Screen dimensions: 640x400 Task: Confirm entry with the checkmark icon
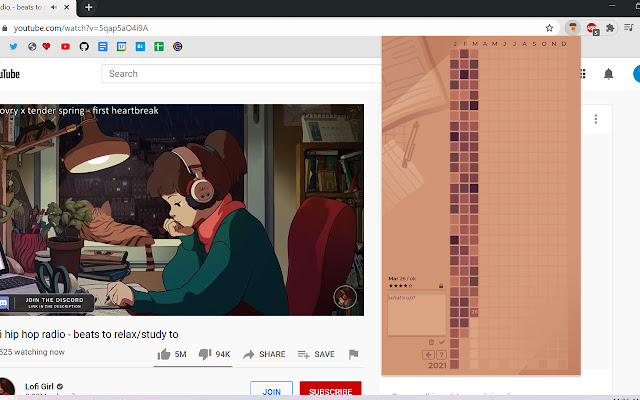[442, 342]
